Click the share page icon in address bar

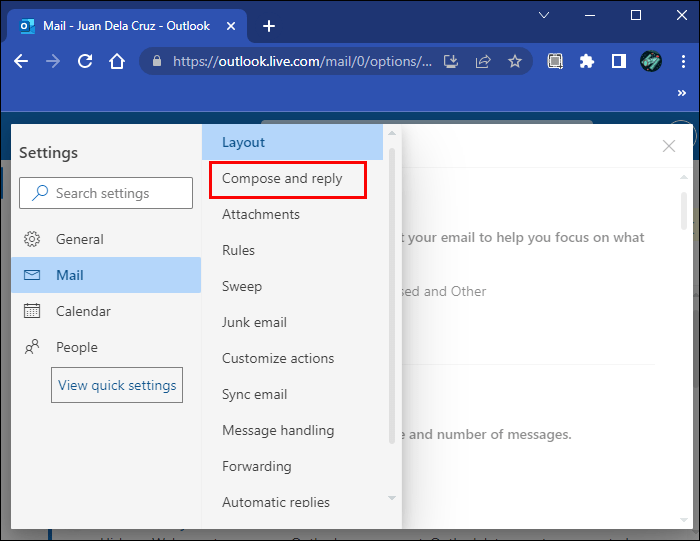483,61
